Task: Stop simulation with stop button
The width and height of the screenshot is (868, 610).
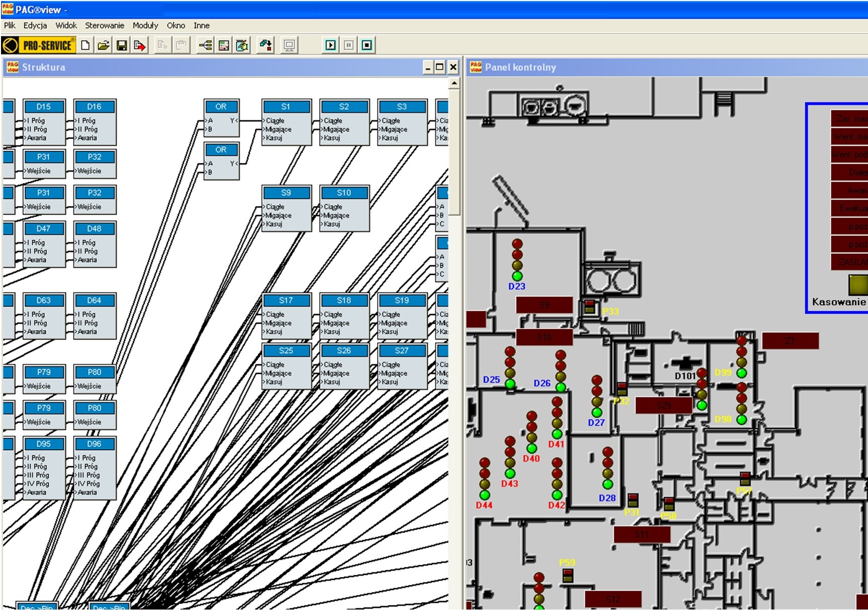Action: click(367, 45)
